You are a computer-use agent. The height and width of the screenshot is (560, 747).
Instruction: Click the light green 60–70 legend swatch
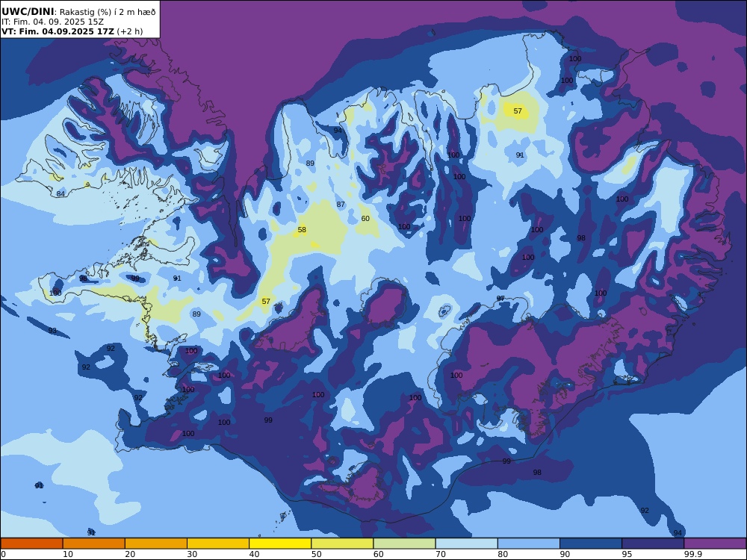tap(404, 544)
